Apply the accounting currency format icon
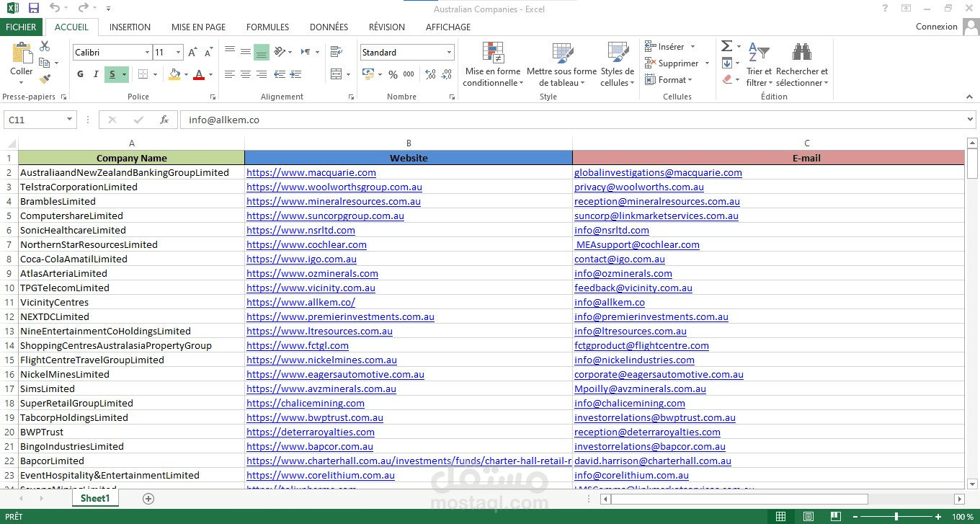980x524 pixels. click(368, 74)
